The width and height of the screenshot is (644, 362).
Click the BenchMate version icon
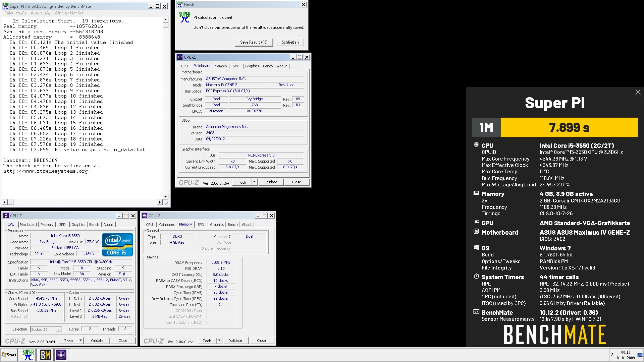click(x=476, y=311)
